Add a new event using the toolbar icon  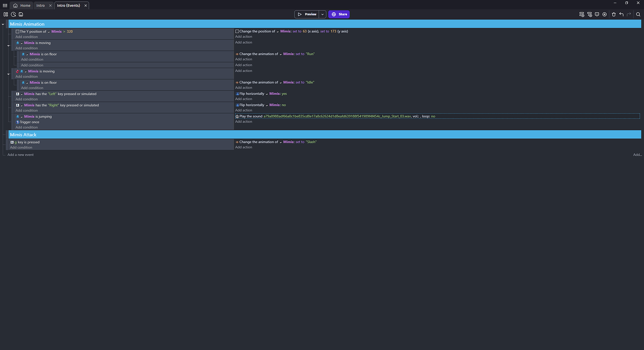pos(581,14)
